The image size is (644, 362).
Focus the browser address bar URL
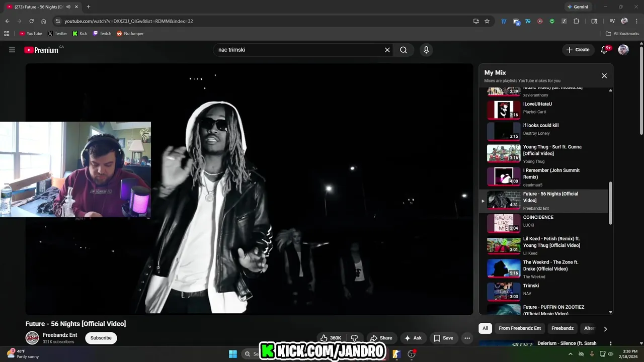pyautogui.click(x=129, y=21)
